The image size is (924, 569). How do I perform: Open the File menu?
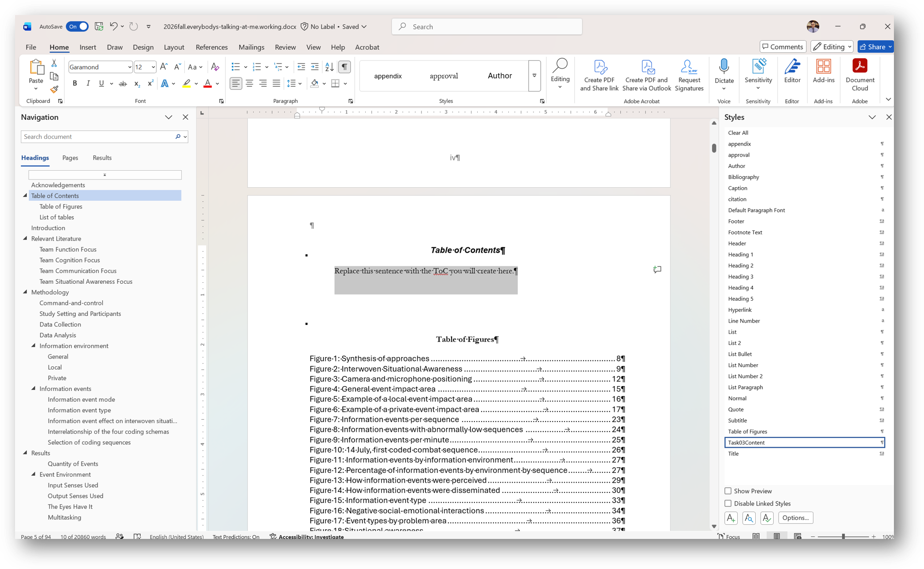31,47
